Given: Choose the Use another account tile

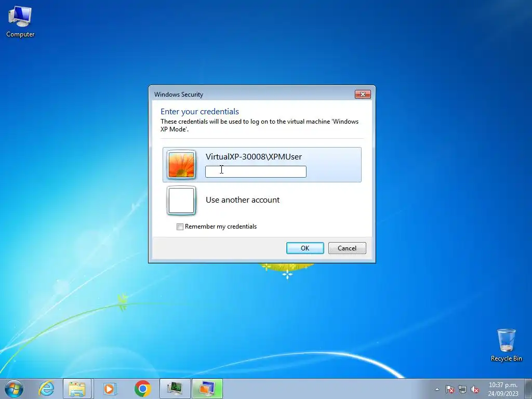Looking at the screenshot, I should click(x=262, y=200).
